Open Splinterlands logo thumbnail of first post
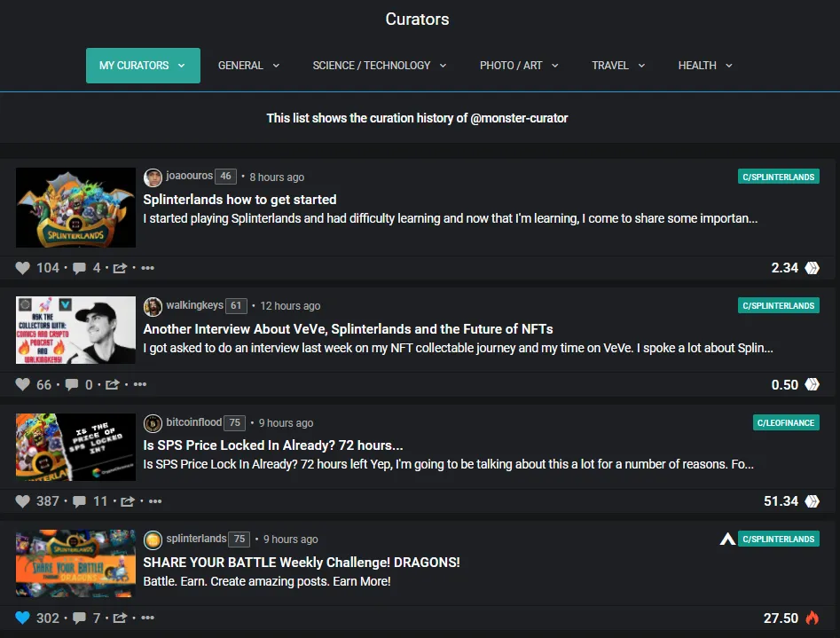The image size is (840, 638). 75,208
